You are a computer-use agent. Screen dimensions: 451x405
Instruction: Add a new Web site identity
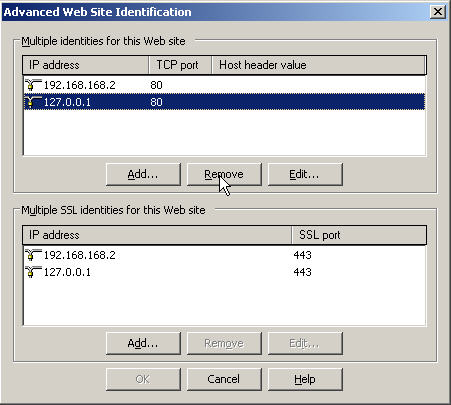coord(143,174)
